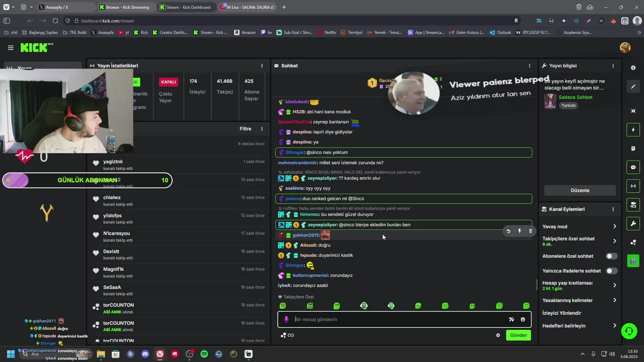The image size is (644, 362).
Task: Bookmark this page in the address bar
Action: click(516, 21)
